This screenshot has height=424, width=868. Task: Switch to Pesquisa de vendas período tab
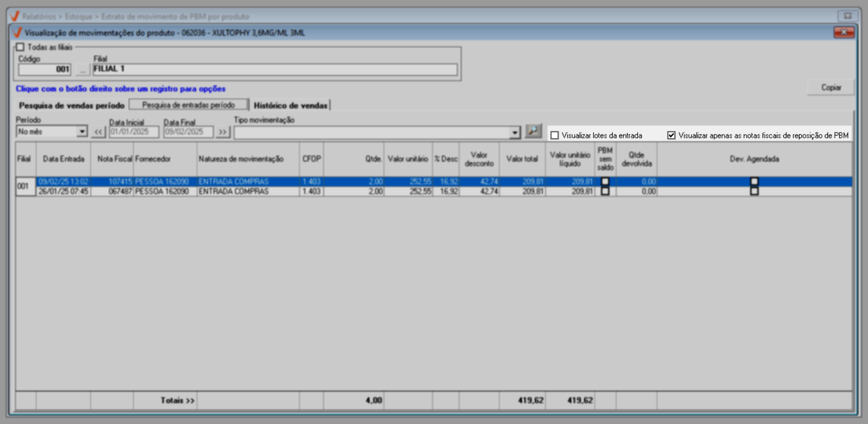(x=72, y=105)
